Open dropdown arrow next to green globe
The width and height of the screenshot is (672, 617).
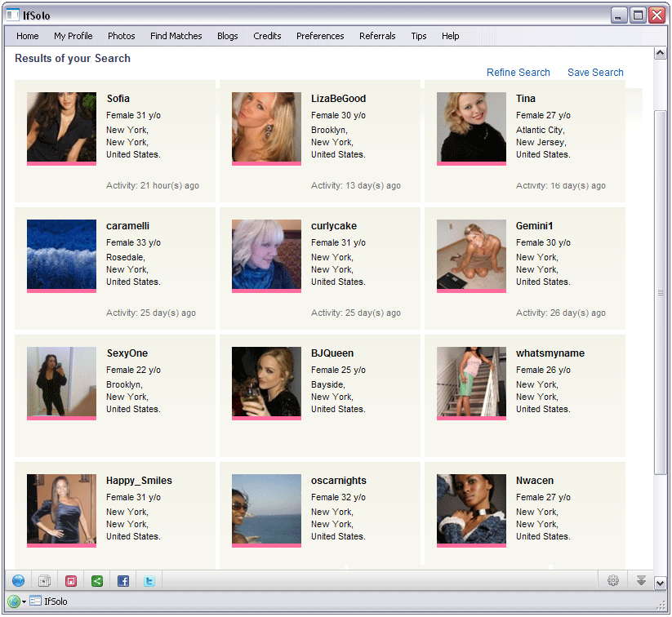[x=24, y=601]
